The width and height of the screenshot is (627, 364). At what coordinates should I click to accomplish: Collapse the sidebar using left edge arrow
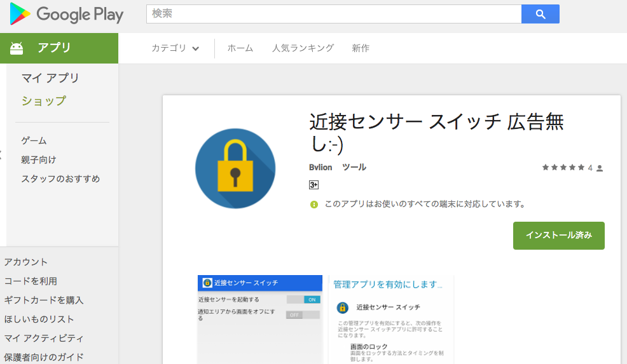[1, 154]
